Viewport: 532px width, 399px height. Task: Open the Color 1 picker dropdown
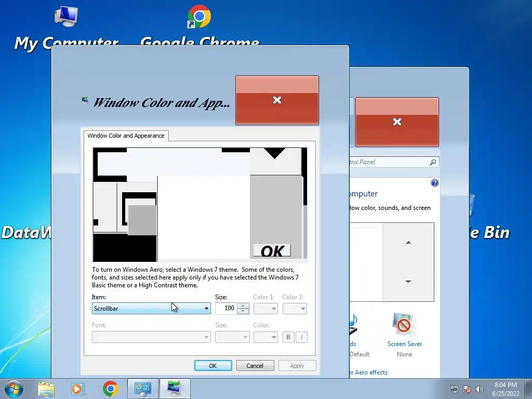[265, 309]
